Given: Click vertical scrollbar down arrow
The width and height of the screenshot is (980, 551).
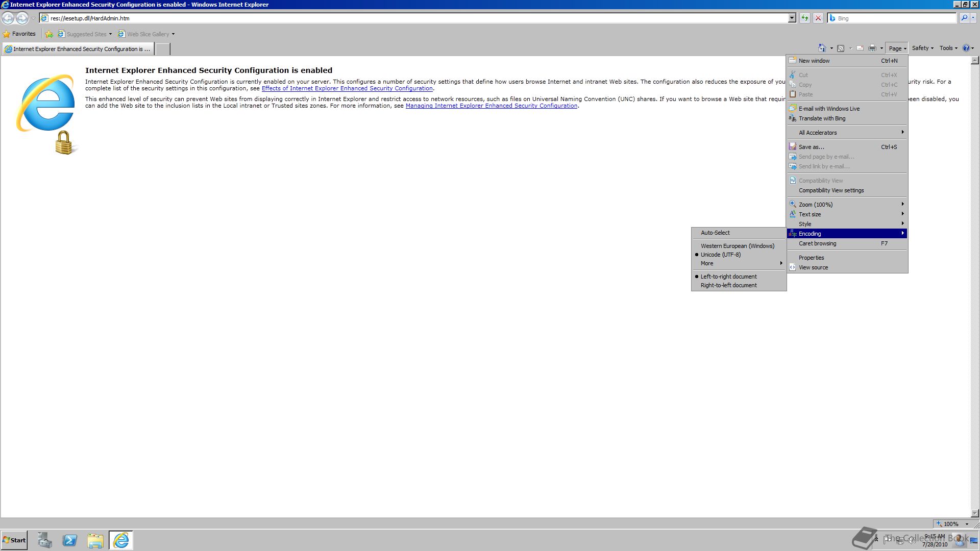Looking at the screenshot, I should (x=974, y=513).
